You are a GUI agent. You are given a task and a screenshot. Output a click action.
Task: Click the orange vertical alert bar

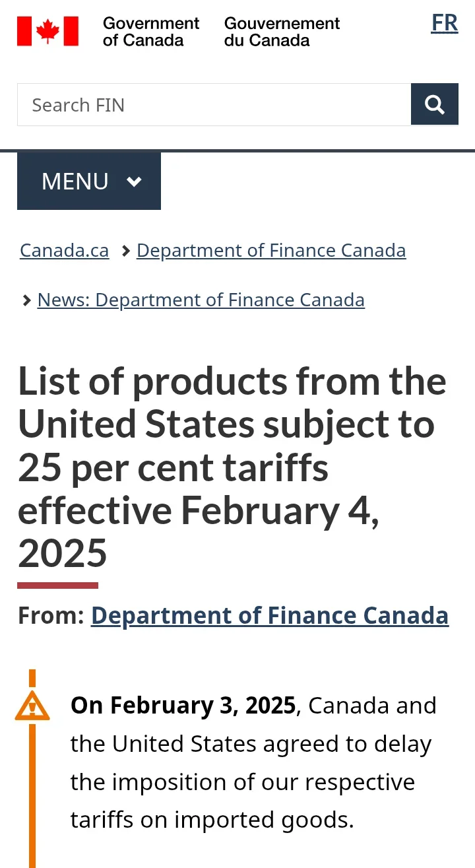point(32,792)
